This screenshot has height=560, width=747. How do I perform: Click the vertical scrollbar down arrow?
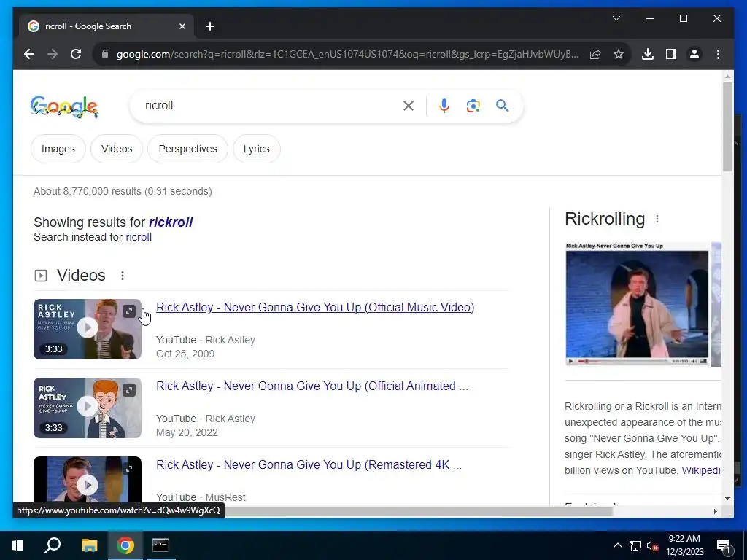727,499
